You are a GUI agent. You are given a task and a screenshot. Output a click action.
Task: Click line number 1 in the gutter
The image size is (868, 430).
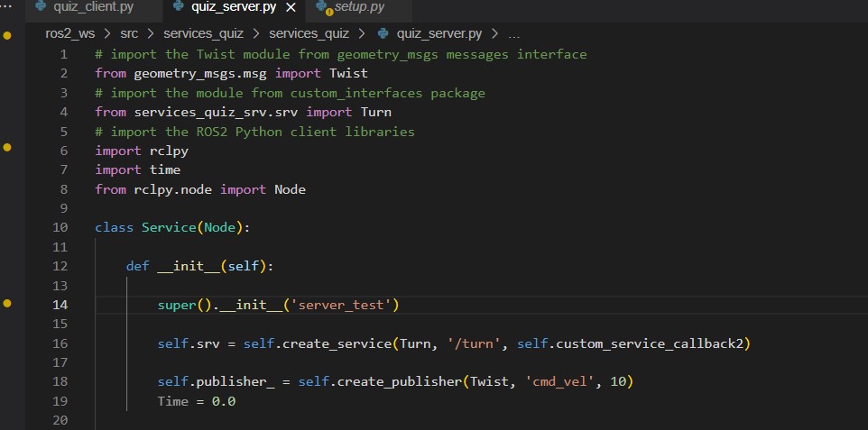point(64,54)
